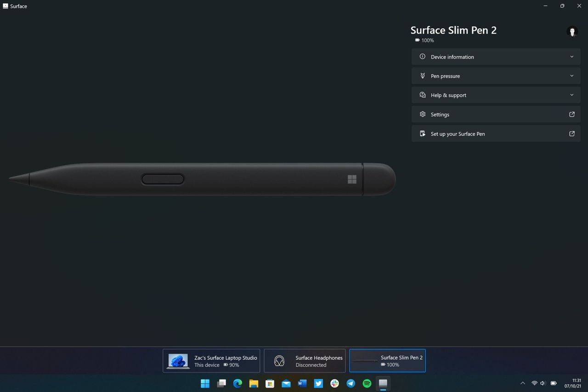Click the Device information info icon
The width and height of the screenshot is (588, 392).
click(423, 57)
